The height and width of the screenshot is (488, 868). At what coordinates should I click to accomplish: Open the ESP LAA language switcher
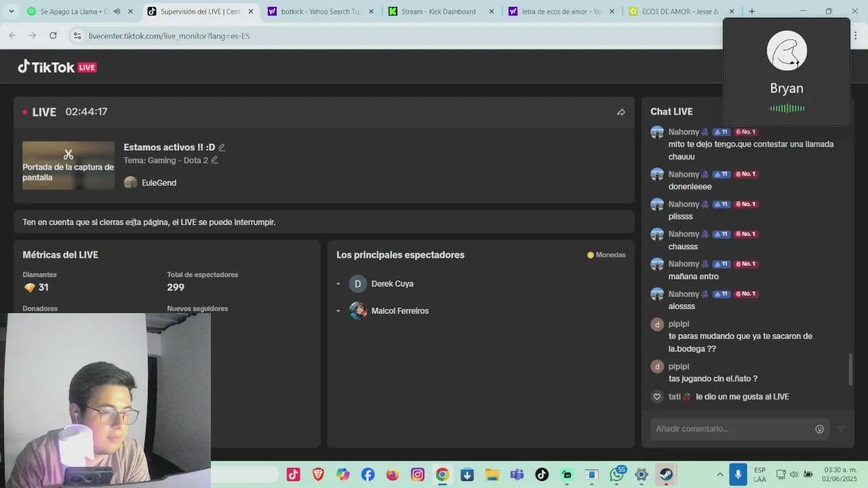759,474
